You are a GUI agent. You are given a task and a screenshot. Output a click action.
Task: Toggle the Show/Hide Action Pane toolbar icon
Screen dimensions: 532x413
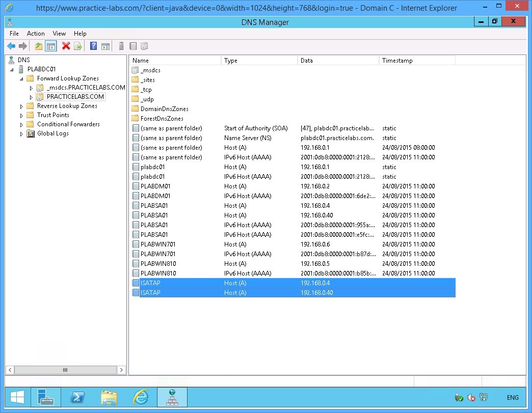[105, 46]
